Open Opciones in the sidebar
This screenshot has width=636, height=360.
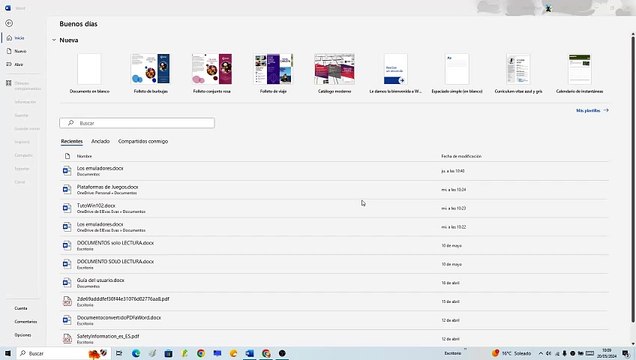tap(23, 335)
